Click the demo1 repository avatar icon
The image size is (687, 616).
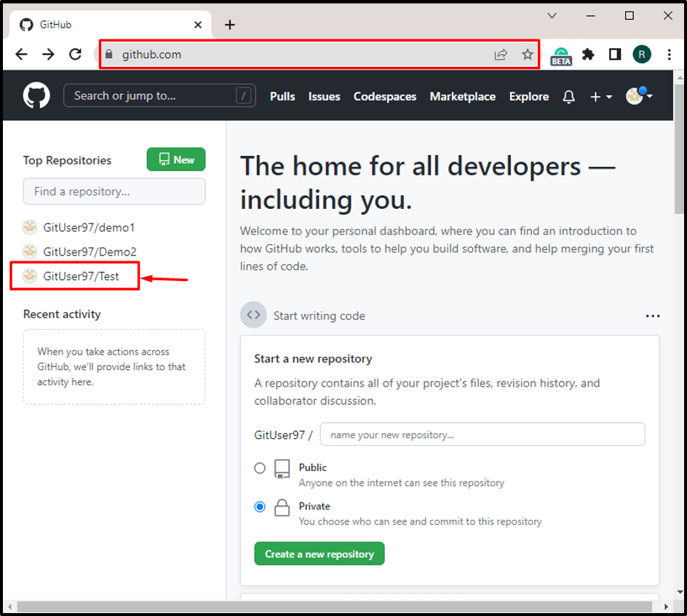(x=30, y=227)
